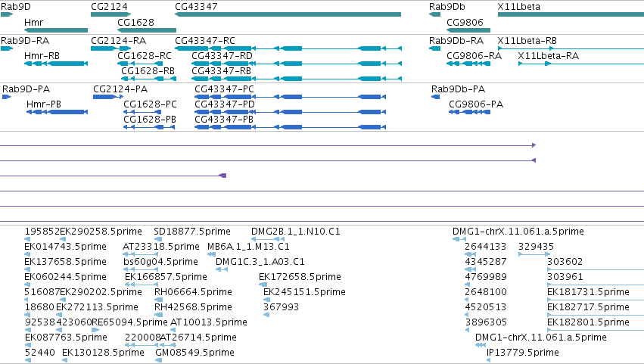Click the purple feature ending in a square block
This screenshot has height=364, width=644.
(x=113, y=176)
